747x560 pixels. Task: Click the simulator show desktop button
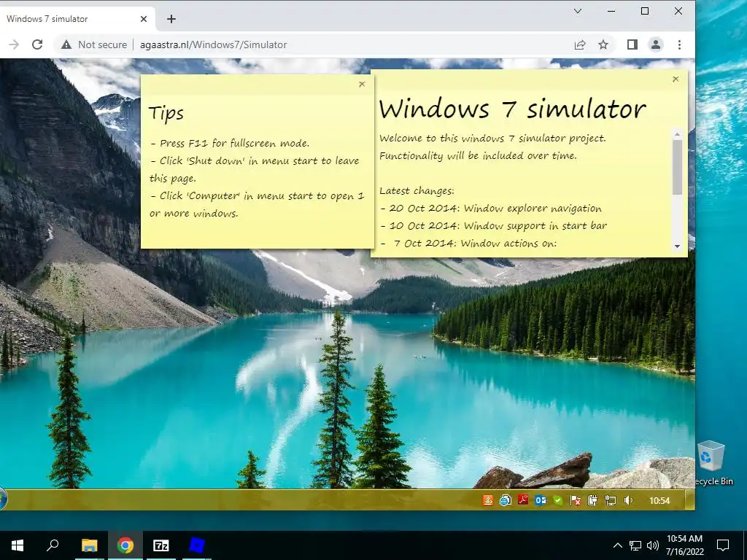point(689,500)
